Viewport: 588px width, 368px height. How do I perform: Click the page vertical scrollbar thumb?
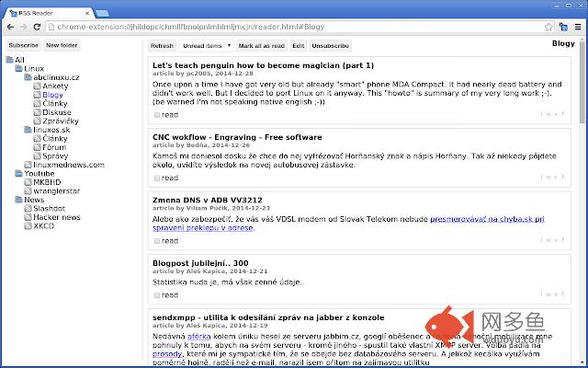582,81
